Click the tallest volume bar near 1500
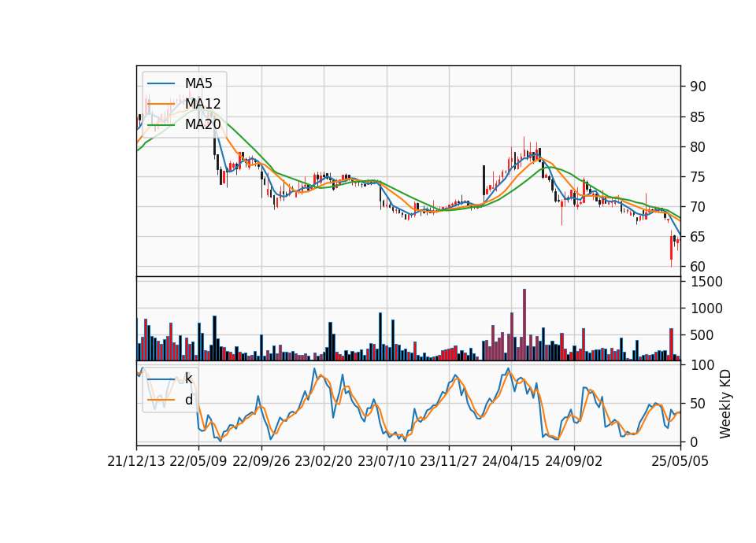The height and width of the screenshot is (543, 756). pyautogui.click(x=524, y=325)
